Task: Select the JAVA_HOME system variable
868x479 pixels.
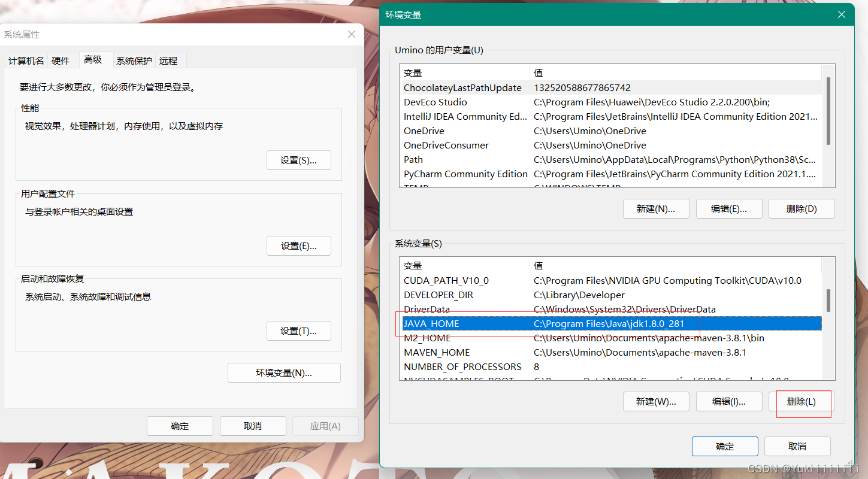Action: click(610, 323)
